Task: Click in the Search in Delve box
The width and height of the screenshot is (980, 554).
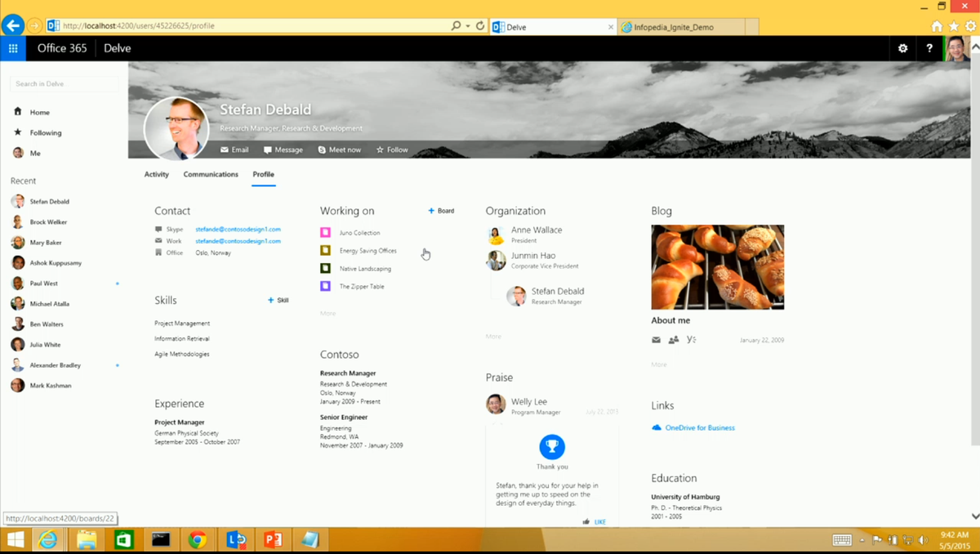Action: tap(64, 83)
